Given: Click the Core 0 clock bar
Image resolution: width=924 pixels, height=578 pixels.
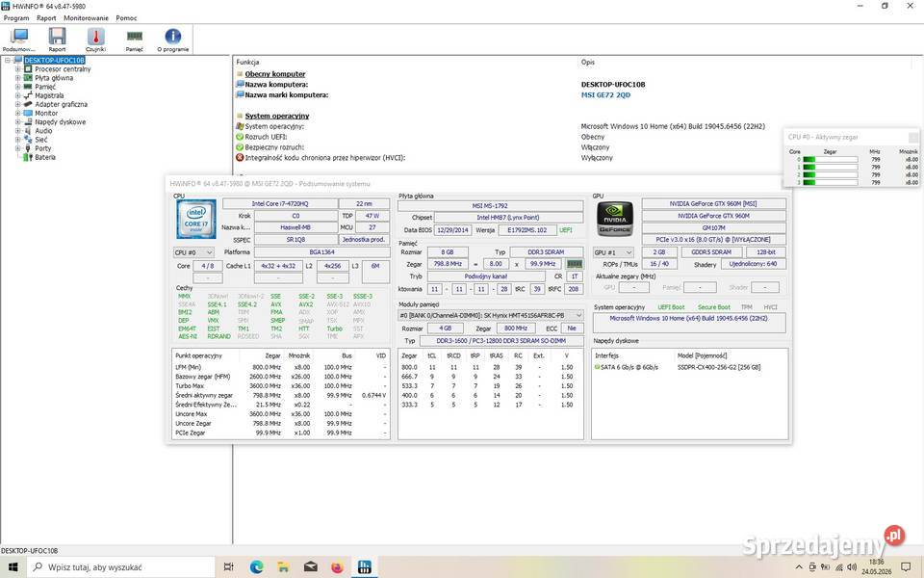Looking at the screenshot, I should [831, 160].
